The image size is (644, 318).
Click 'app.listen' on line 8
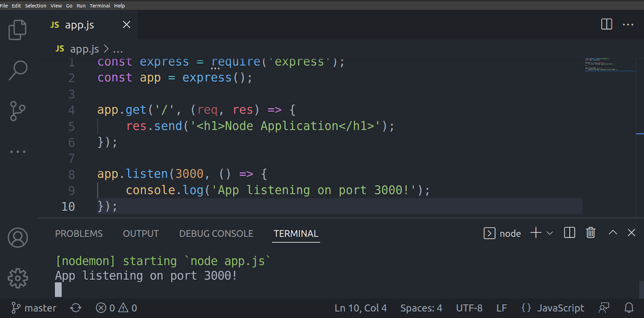click(132, 174)
